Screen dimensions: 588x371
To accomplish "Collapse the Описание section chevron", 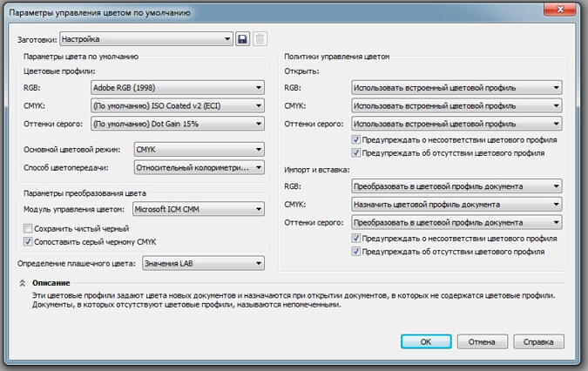I will click(21, 283).
